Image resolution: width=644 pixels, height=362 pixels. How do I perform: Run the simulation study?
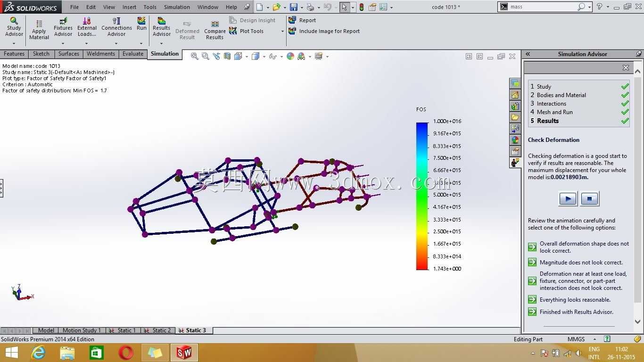point(141,24)
